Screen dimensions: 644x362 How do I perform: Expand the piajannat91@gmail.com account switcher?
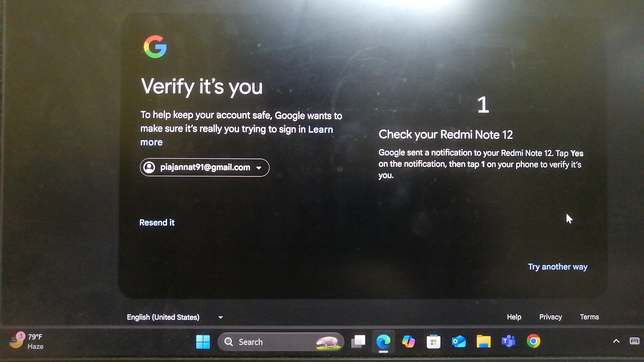tap(204, 167)
